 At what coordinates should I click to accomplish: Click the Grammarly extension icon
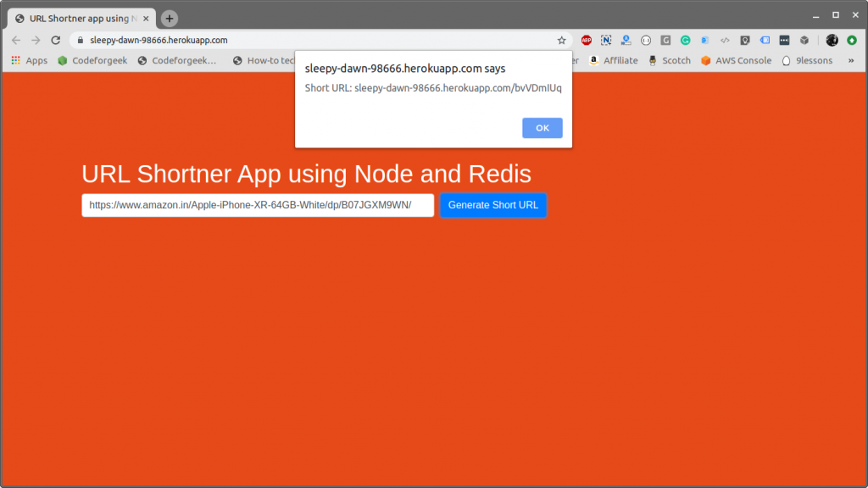(x=685, y=40)
